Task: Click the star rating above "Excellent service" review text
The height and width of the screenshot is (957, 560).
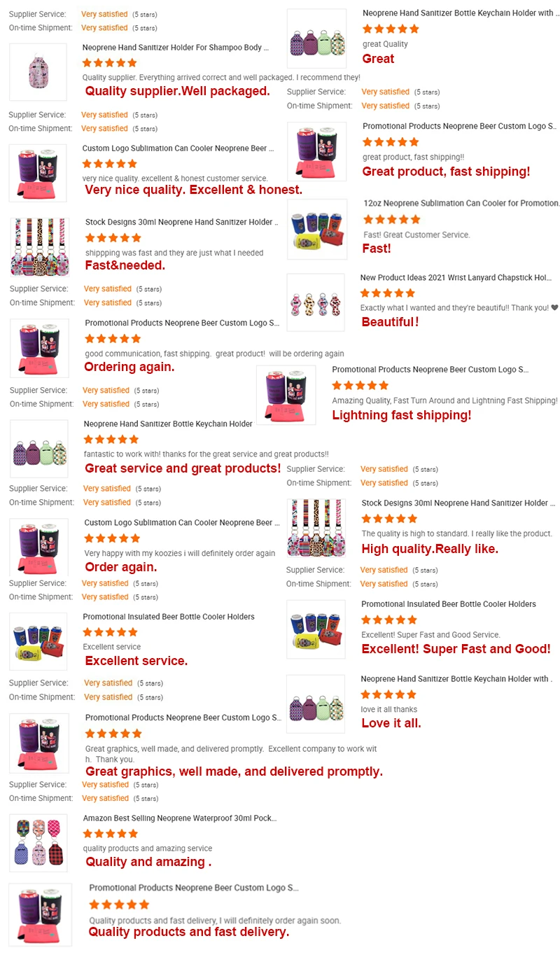Action: point(111,632)
